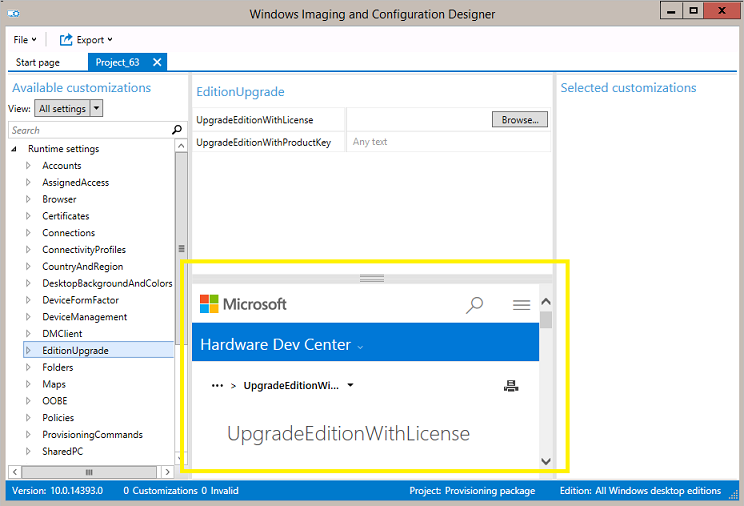Expand the Policies tree node
Image resolution: width=744 pixels, height=506 pixels.
pos(29,418)
